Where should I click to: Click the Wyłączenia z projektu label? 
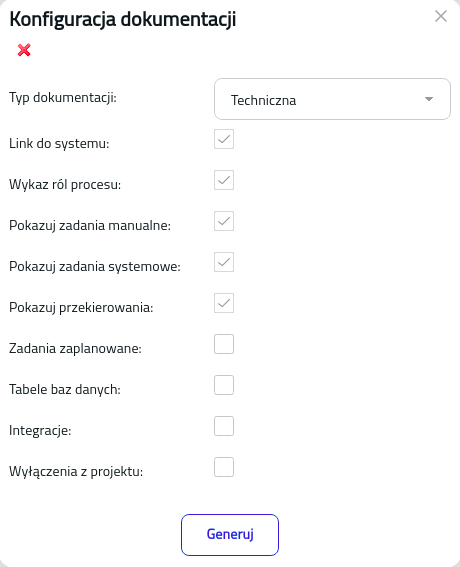coord(76,472)
